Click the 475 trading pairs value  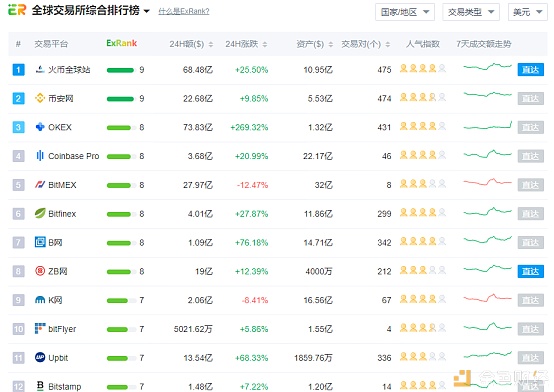coord(384,70)
